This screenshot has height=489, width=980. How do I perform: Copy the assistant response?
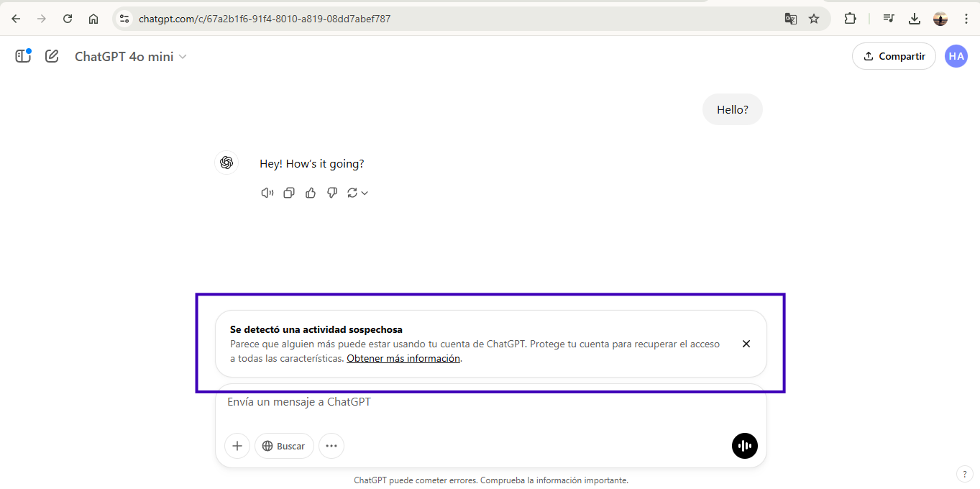click(x=289, y=193)
